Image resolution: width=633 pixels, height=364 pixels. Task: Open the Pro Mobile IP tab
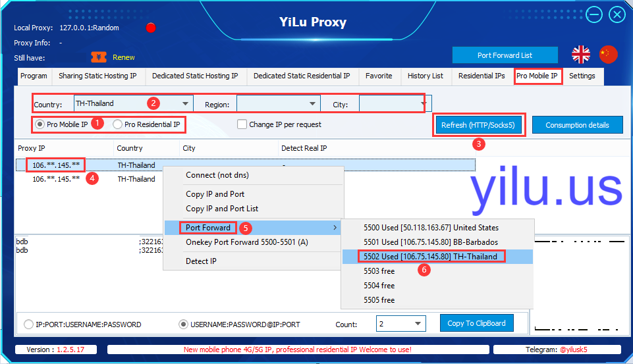(x=537, y=76)
